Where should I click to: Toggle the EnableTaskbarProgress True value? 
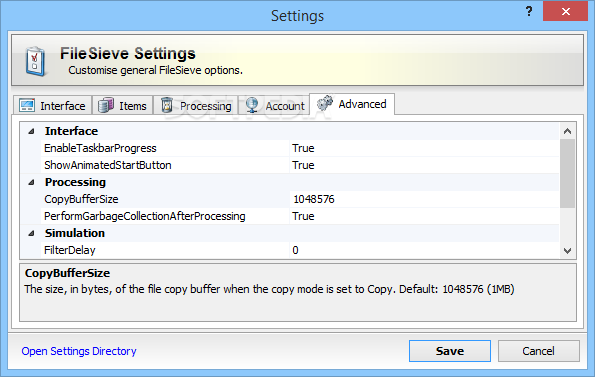424,148
